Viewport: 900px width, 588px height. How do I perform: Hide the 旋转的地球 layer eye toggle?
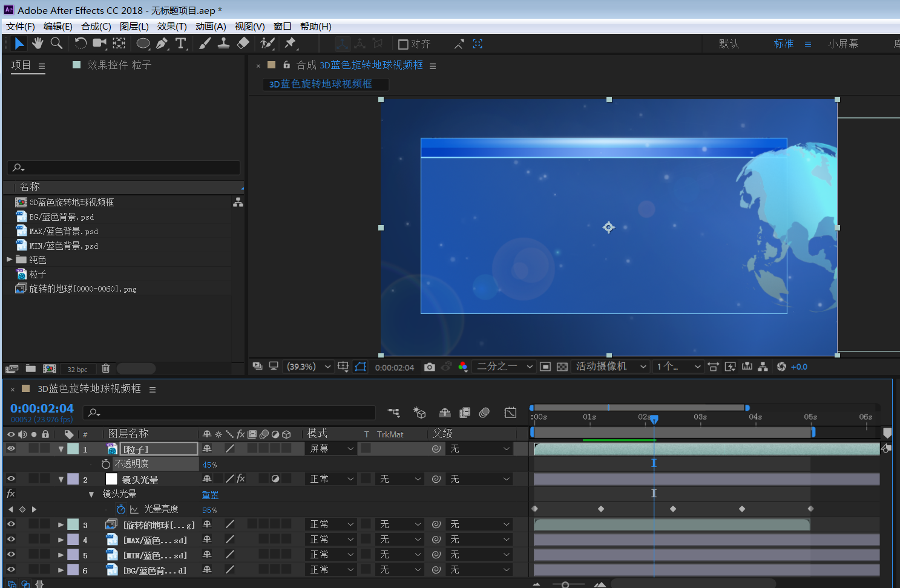coord(11,524)
